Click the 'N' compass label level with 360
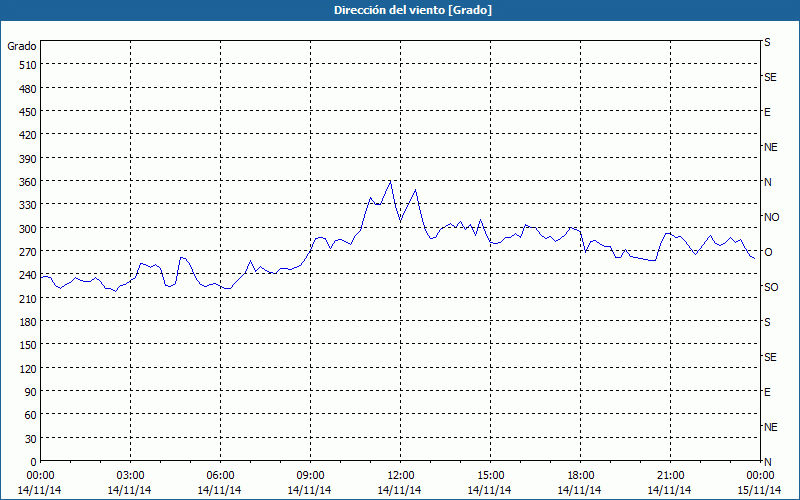The width and height of the screenshot is (800, 500). [768, 182]
